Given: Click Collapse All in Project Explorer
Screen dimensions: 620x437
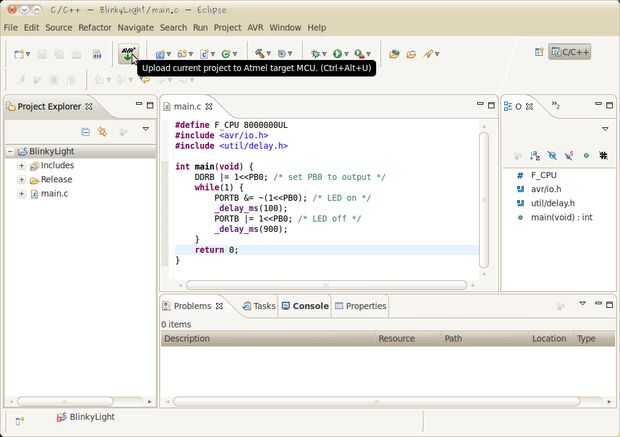Looking at the screenshot, I should pyautogui.click(x=86, y=131).
